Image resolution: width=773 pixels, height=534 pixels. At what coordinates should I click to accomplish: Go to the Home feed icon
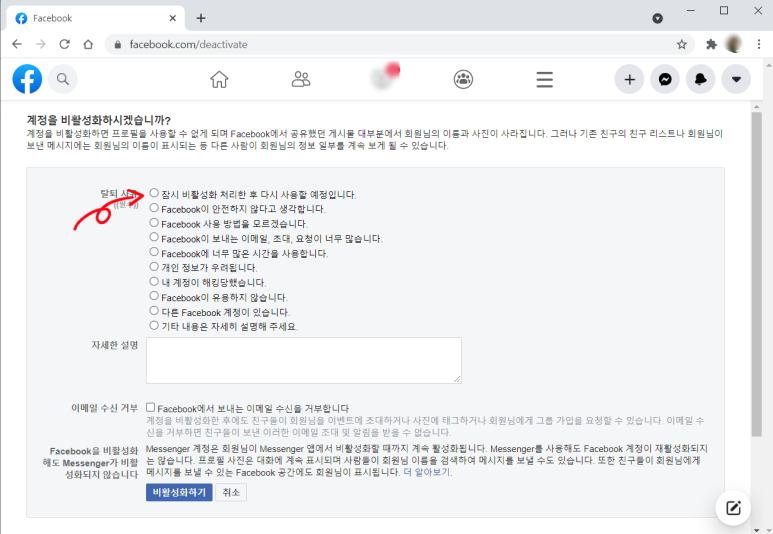point(219,79)
